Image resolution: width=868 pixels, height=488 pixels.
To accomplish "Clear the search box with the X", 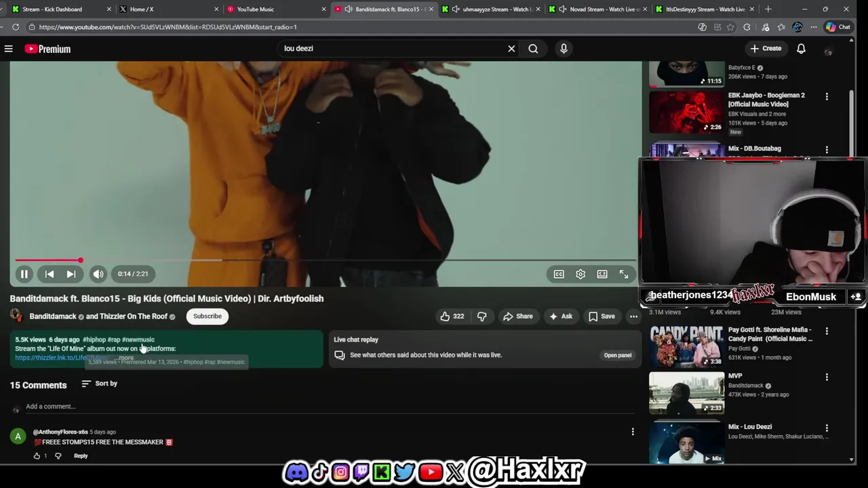I will click(511, 49).
